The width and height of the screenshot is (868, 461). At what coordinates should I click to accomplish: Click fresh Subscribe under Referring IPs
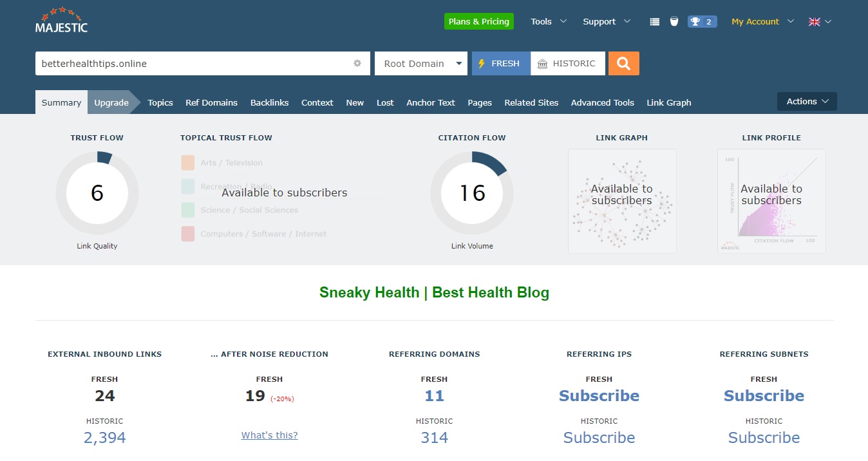pos(599,396)
